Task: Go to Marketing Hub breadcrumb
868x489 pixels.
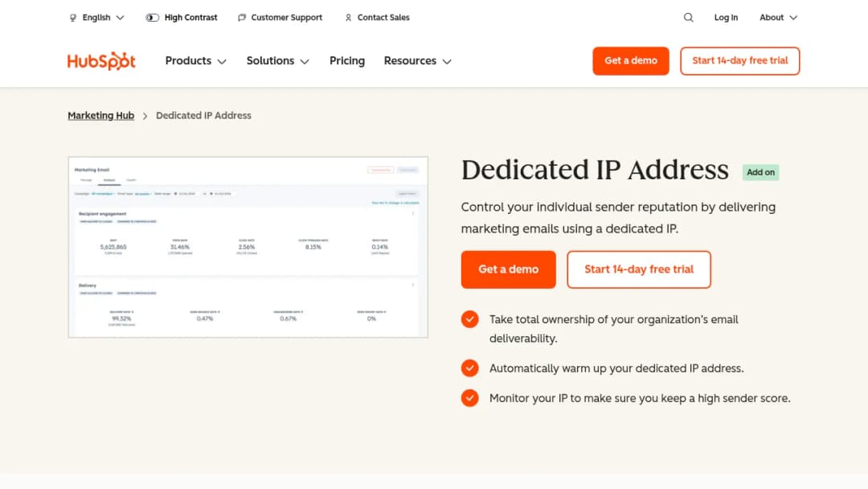Action: [x=100, y=115]
